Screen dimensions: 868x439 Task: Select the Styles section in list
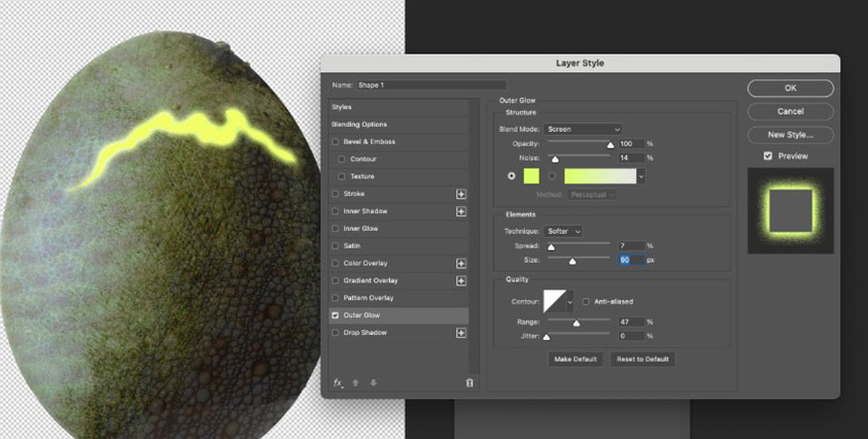point(399,107)
